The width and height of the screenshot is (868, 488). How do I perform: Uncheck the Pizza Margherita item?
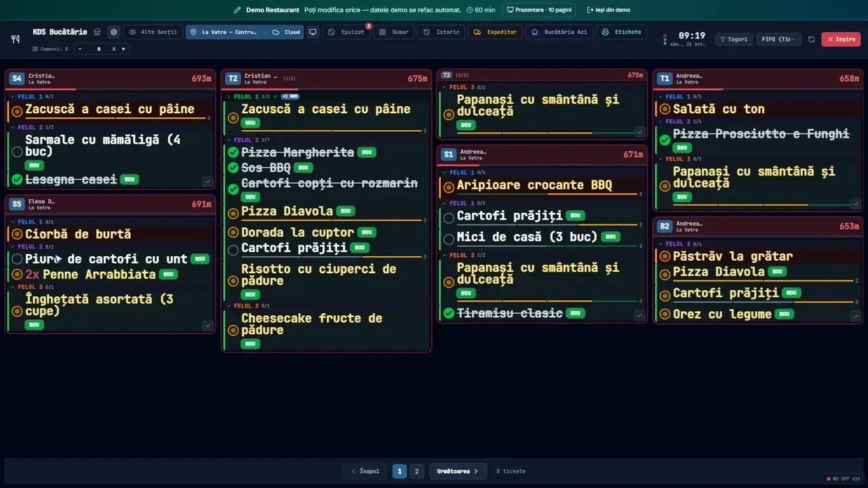pos(233,152)
